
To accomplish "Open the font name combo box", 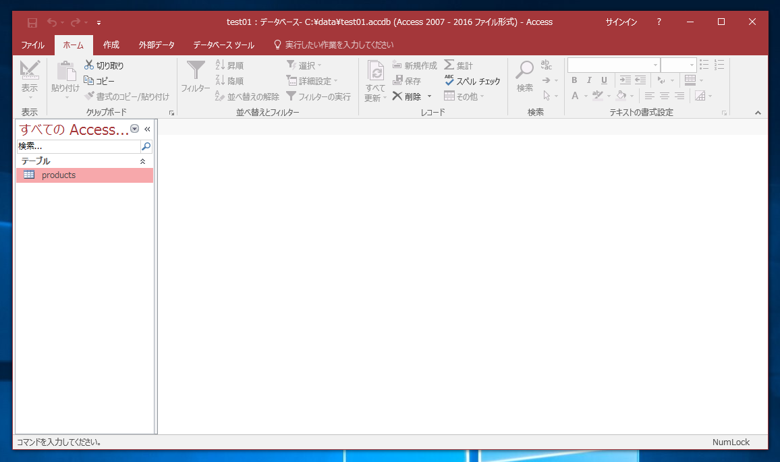I will pyautogui.click(x=613, y=65).
